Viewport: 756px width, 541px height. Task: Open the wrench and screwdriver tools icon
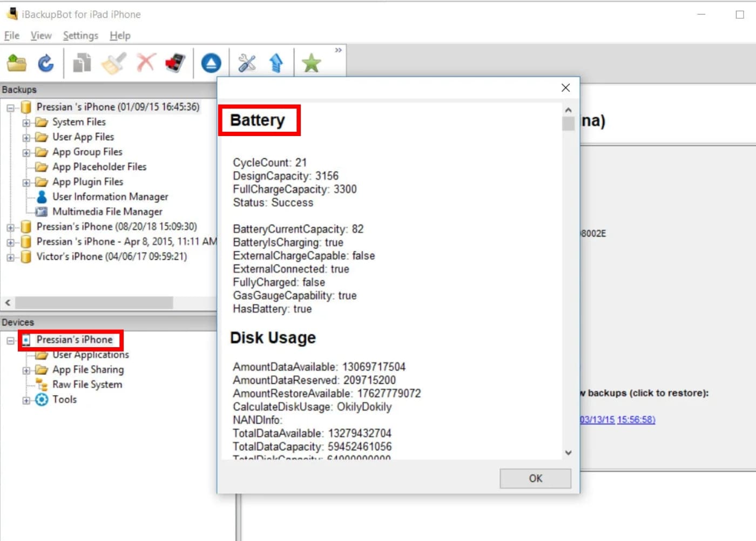tap(247, 63)
